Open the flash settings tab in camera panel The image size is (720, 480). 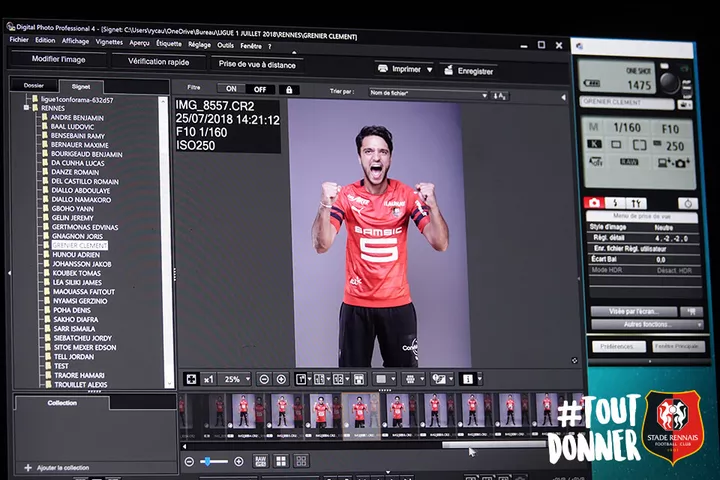tap(616, 202)
